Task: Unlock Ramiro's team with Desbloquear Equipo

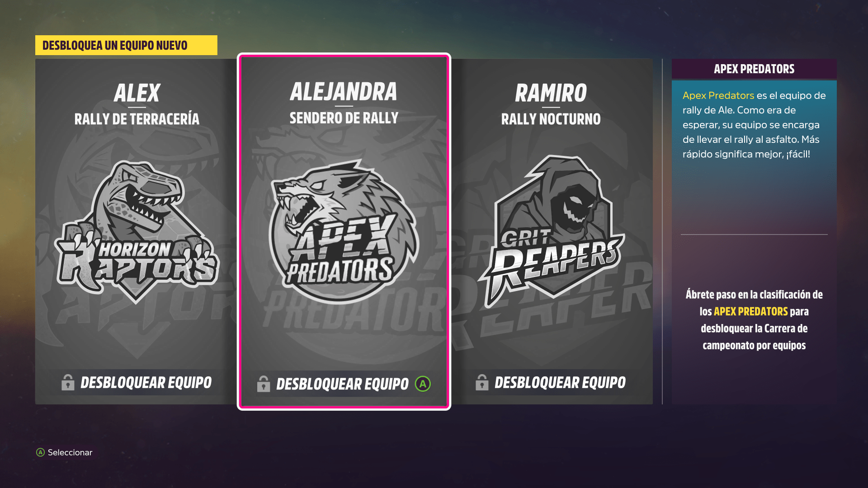Action: tap(560, 383)
